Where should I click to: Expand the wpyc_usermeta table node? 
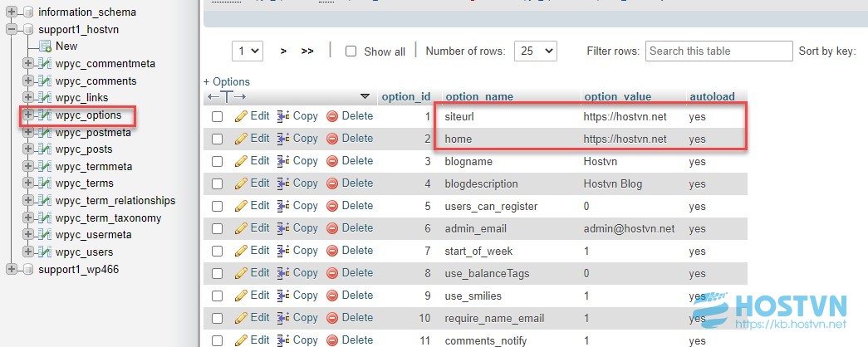[x=27, y=235]
